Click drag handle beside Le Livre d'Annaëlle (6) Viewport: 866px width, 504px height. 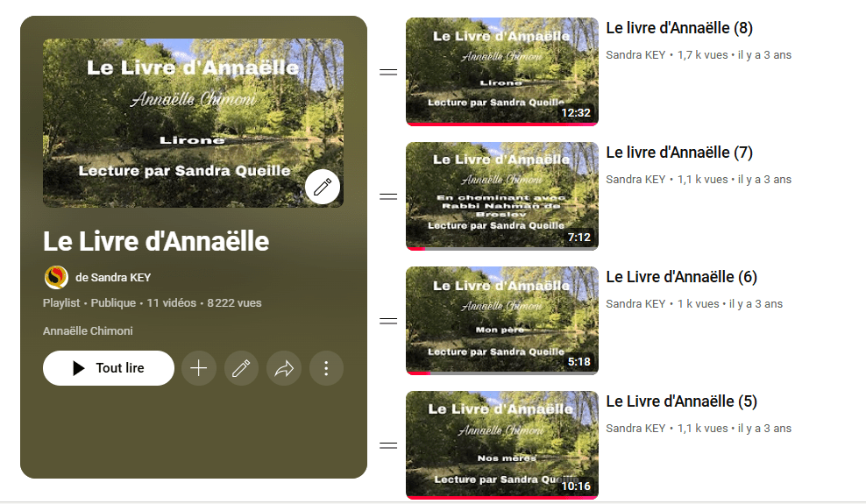388,321
